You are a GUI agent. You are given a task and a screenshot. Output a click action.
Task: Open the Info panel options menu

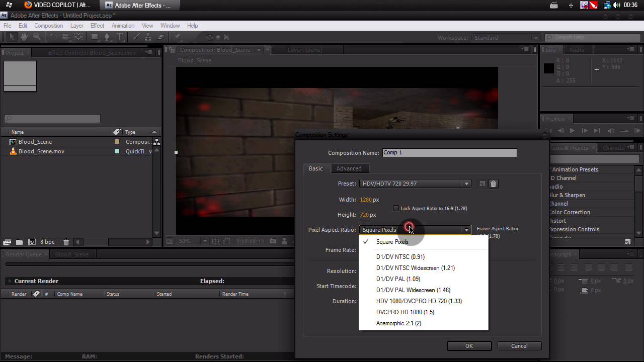click(x=631, y=49)
